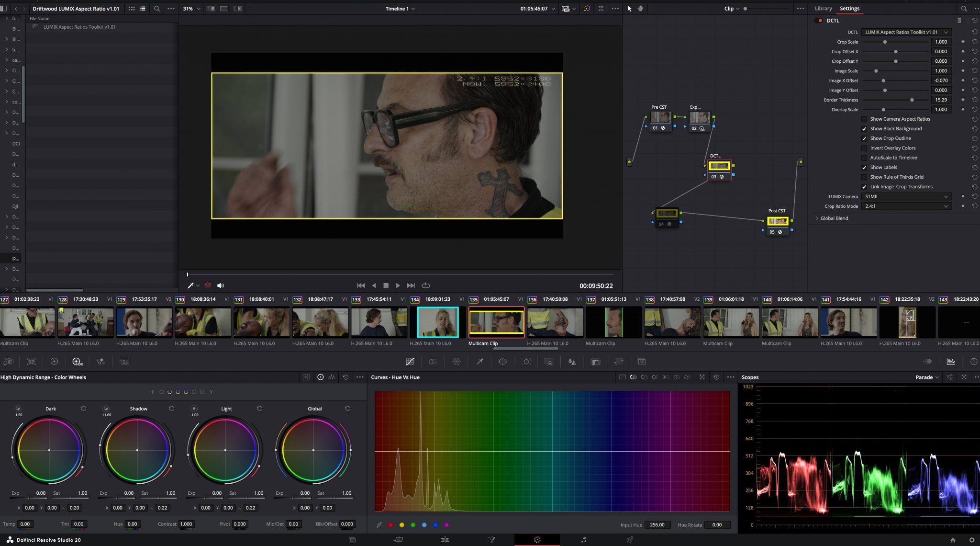Switch to the Fairlight page
This screenshot has width=980, height=546.
(x=584, y=540)
